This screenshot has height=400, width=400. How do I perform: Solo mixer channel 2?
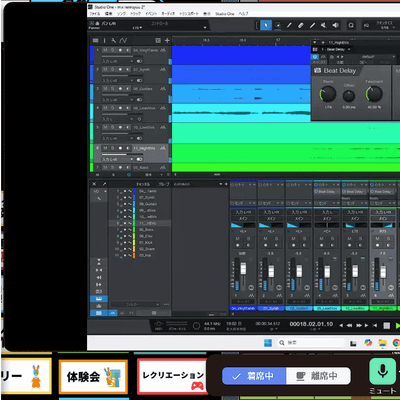[x=276, y=239]
